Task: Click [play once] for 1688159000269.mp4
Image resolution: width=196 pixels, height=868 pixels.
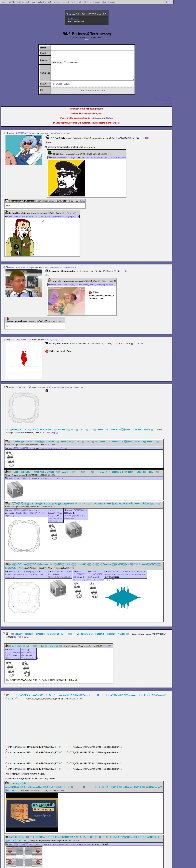Action: [x=97, y=844]
